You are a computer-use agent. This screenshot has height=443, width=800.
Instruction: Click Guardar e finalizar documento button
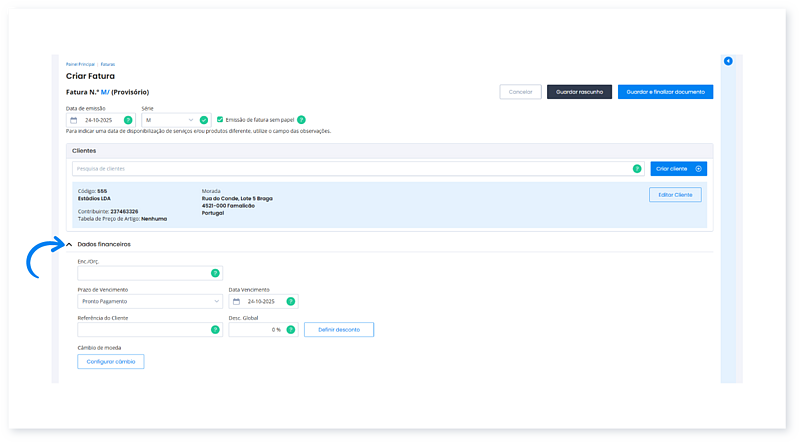(665, 92)
